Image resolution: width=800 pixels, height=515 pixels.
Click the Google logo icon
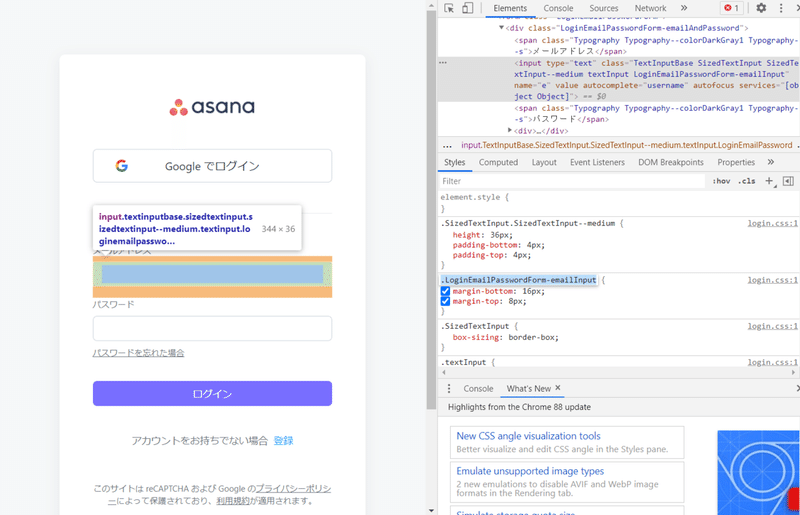121,166
